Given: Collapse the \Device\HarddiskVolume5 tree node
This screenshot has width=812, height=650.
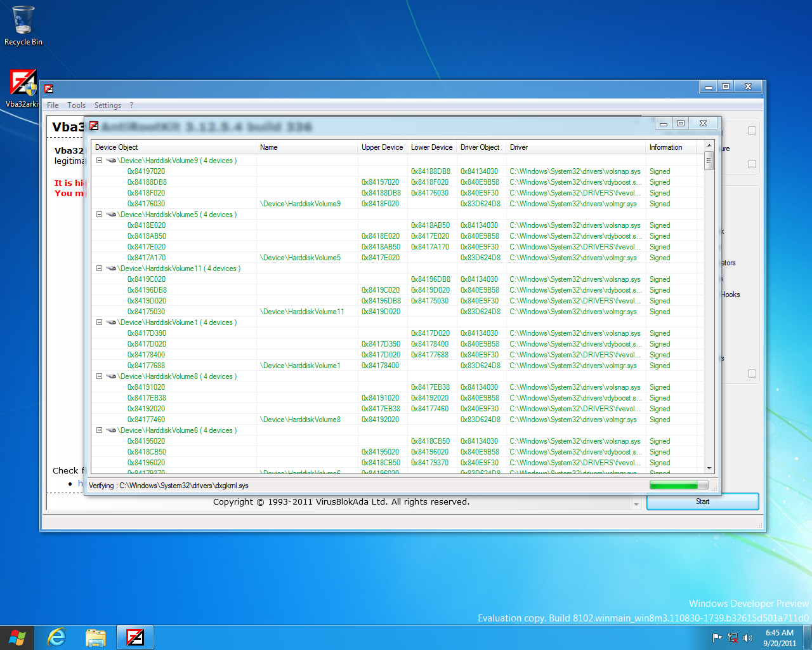Looking at the screenshot, I should click(x=100, y=215).
